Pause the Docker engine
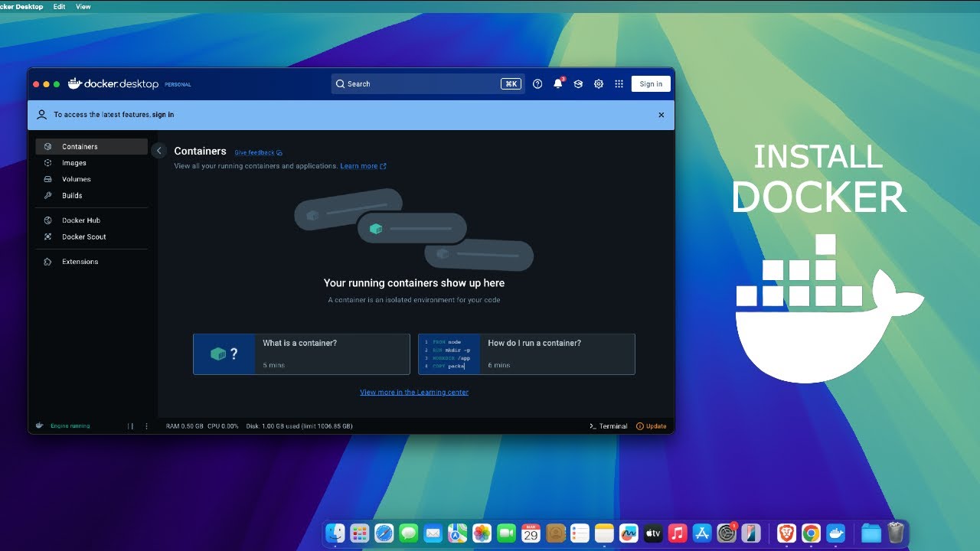This screenshot has height=551, width=980. (x=130, y=426)
